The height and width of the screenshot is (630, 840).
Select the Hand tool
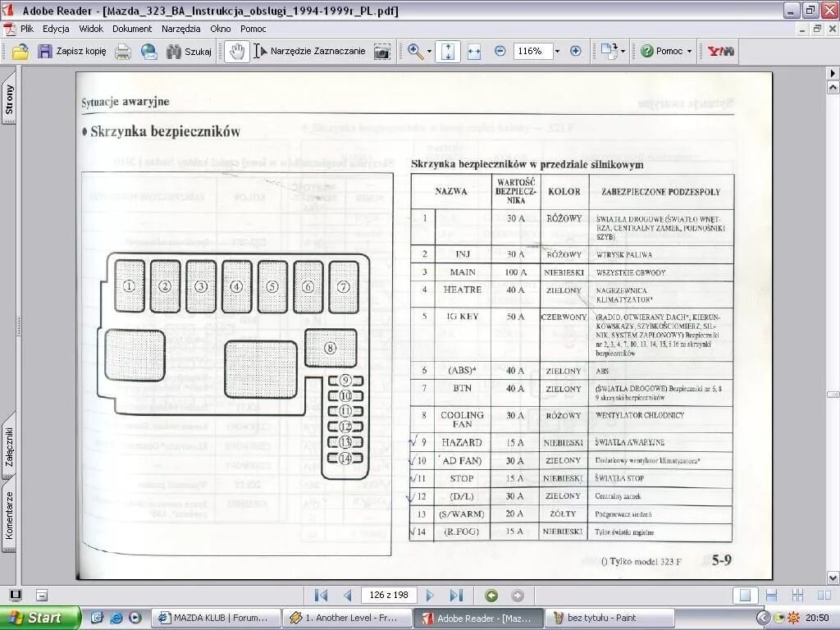236,52
